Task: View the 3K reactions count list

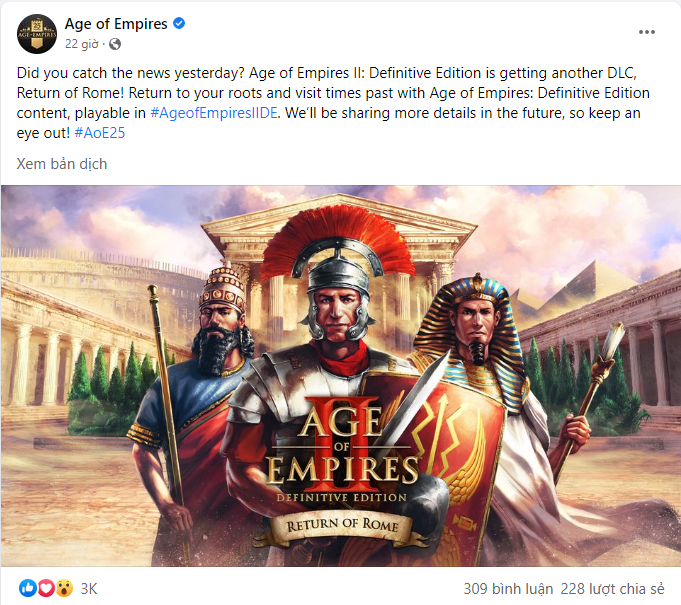Action: 89,589
